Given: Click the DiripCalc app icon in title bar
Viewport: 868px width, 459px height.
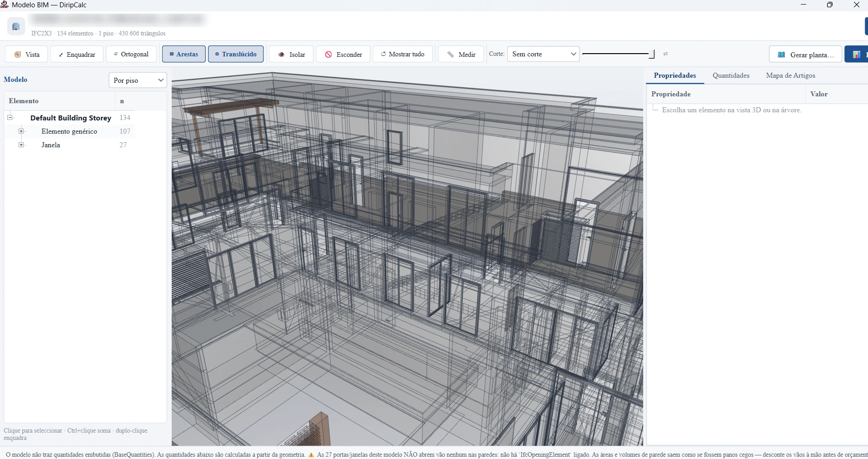Looking at the screenshot, I should click(x=5, y=5).
